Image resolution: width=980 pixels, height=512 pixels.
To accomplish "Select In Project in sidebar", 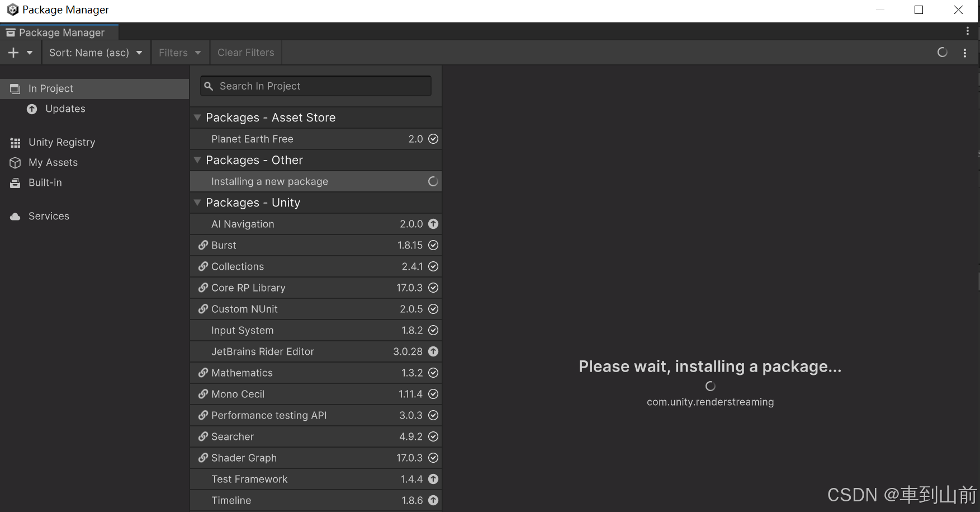I will pyautogui.click(x=94, y=88).
